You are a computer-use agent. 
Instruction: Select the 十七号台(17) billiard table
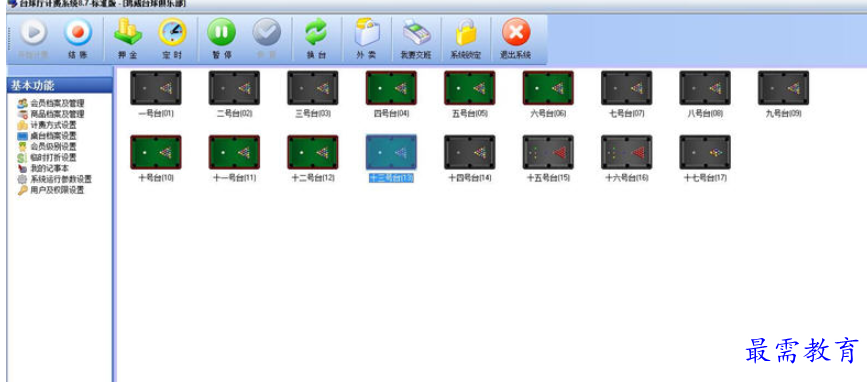pyautogui.click(x=705, y=152)
